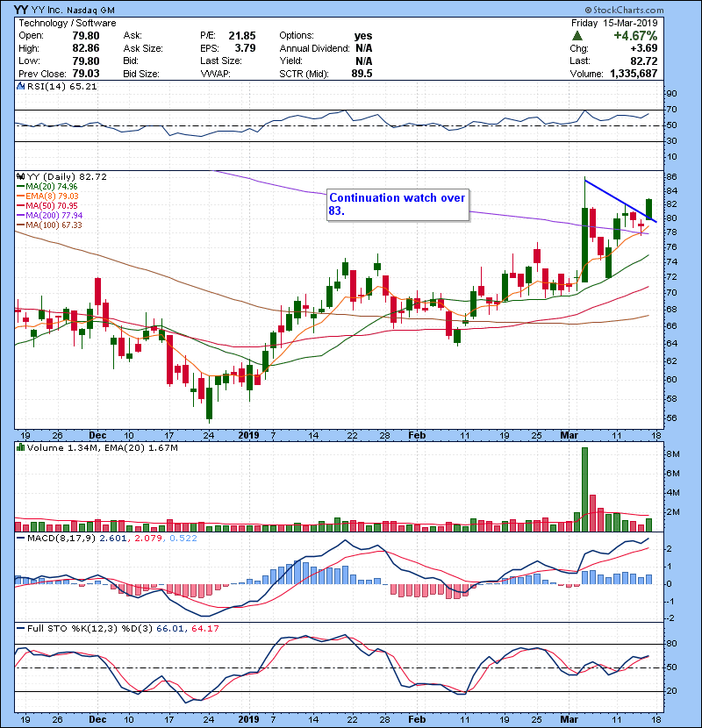Click the Annual Dividend N/A value
702x728 pixels.
[x=364, y=48]
